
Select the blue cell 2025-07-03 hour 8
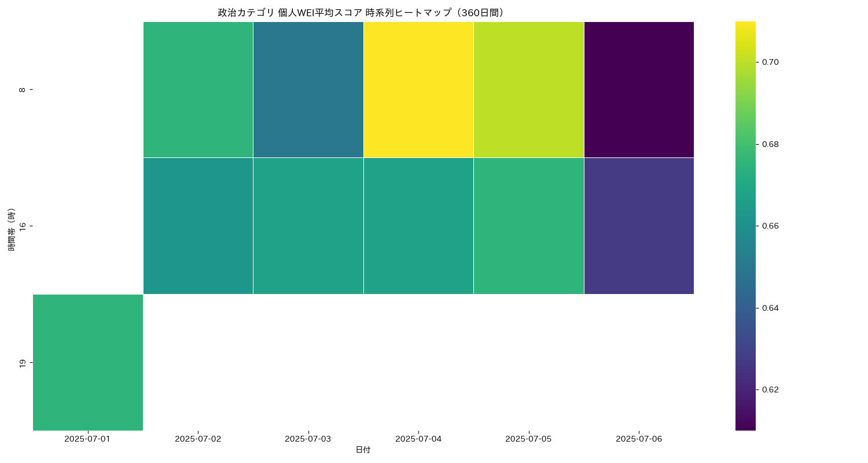(x=308, y=89)
